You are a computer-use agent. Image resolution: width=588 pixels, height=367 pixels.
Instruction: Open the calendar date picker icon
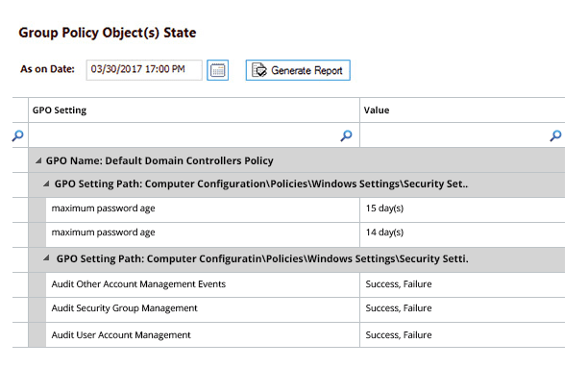tap(217, 70)
